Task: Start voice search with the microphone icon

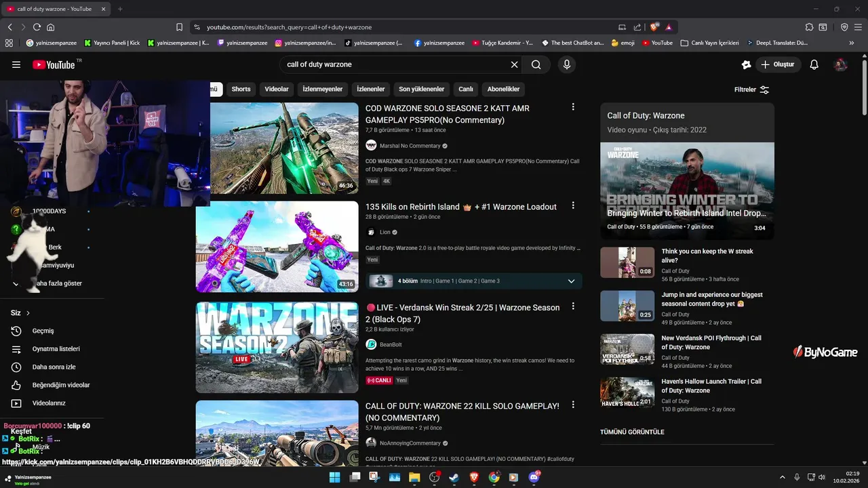Action: coord(567,64)
